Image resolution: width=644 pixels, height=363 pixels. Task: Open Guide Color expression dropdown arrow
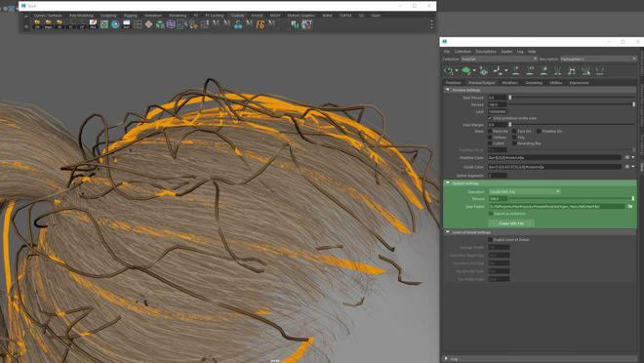point(633,167)
